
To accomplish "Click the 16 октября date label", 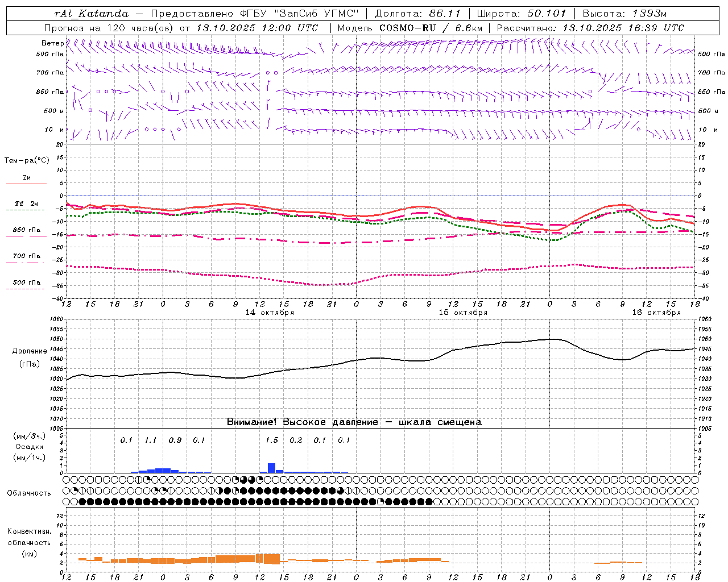I will click(x=656, y=313).
